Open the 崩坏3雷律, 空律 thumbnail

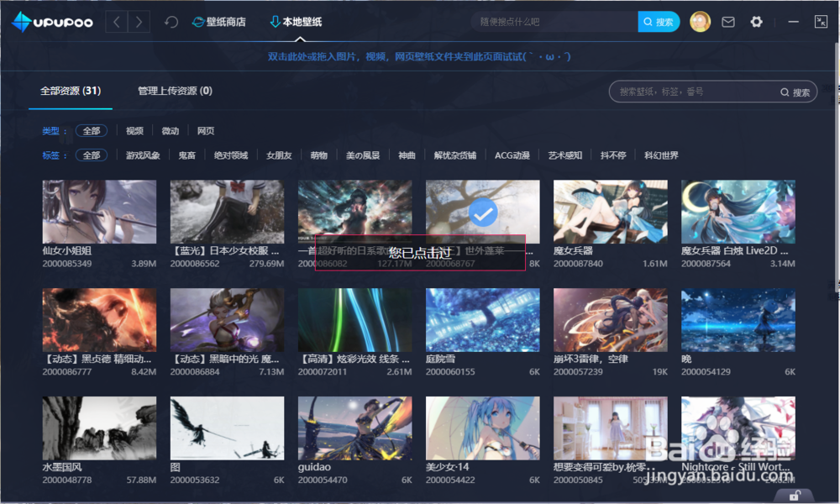pyautogui.click(x=610, y=320)
